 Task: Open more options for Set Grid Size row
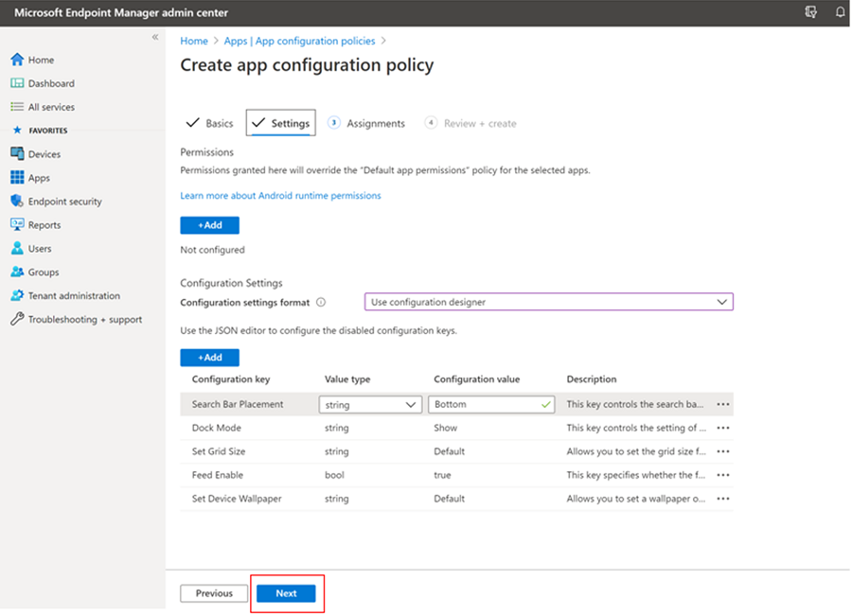click(x=722, y=451)
